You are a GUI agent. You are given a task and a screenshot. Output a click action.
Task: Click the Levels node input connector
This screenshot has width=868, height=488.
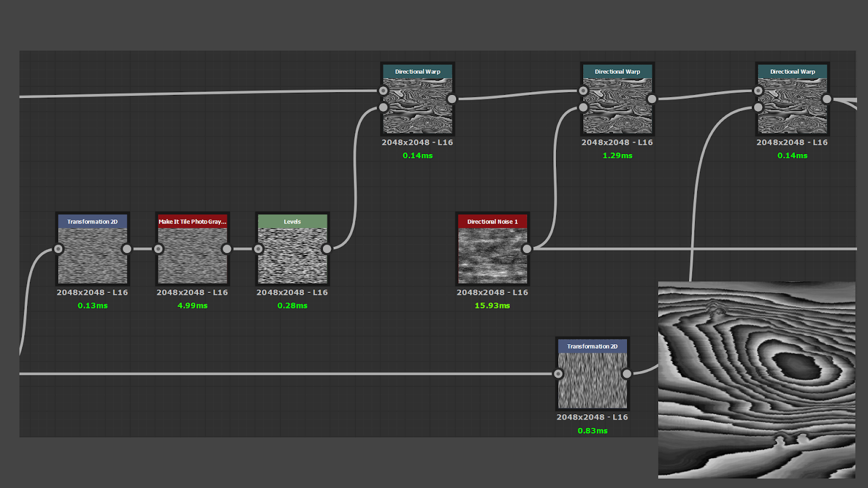click(x=258, y=249)
